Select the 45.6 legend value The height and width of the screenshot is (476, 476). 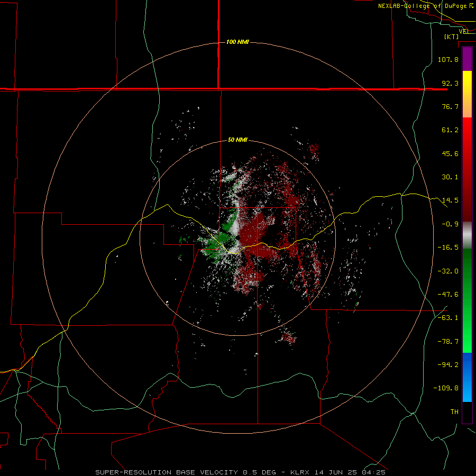[450, 153]
